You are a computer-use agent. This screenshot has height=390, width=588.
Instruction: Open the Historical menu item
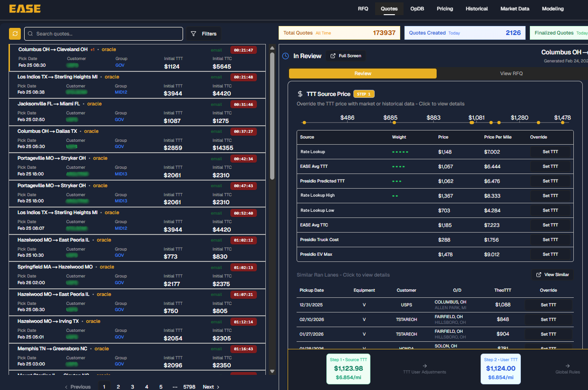(x=476, y=9)
